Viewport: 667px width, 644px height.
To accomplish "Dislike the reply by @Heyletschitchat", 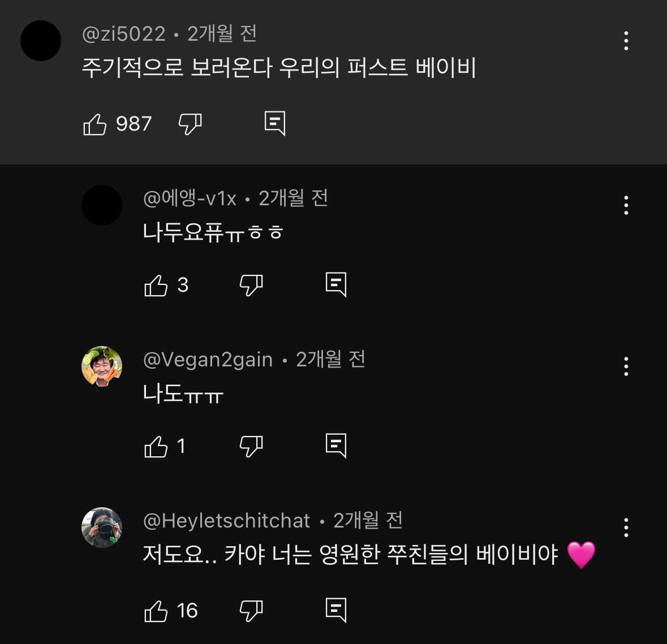I will 251,611.
